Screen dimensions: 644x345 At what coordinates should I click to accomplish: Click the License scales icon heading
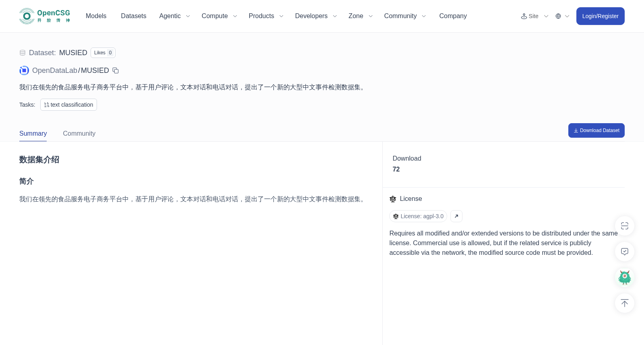point(393,199)
